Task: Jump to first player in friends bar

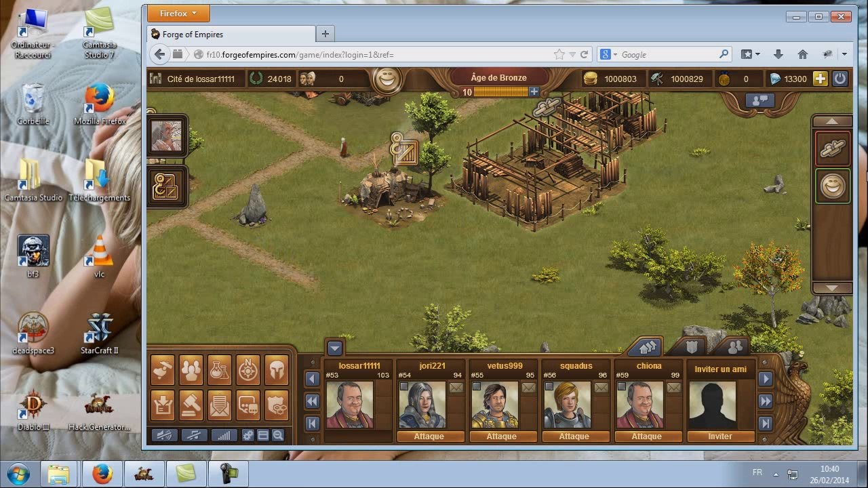Action: click(312, 424)
